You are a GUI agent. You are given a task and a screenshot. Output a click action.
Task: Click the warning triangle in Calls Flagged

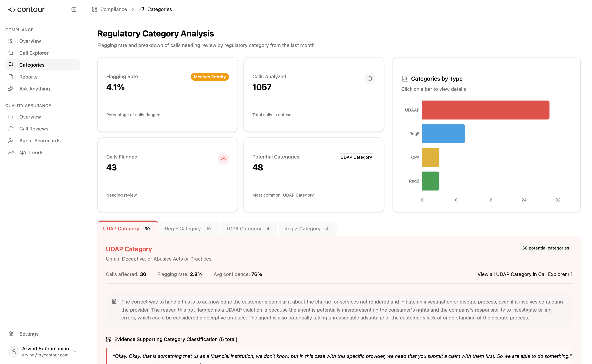tap(223, 159)
